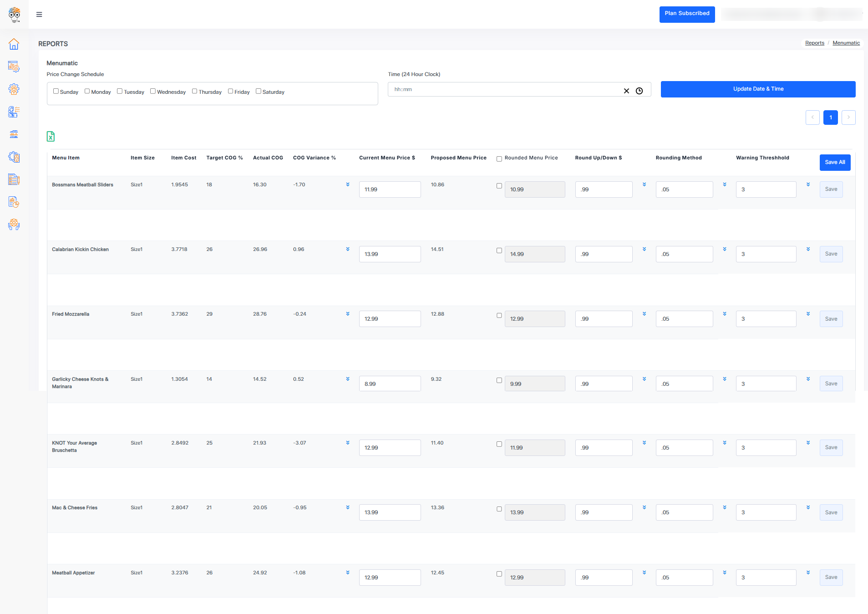This screenshot has height=614, width=868.
Task: Save the Garlicky Cheese Knots row
Action: coord(831,384)
